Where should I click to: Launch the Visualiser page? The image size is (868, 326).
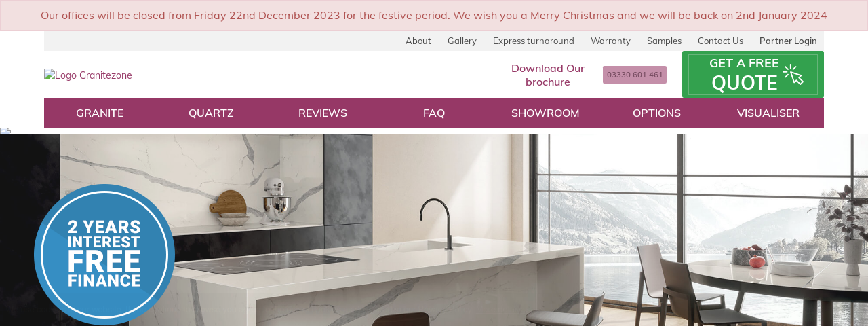click(768, 113)
